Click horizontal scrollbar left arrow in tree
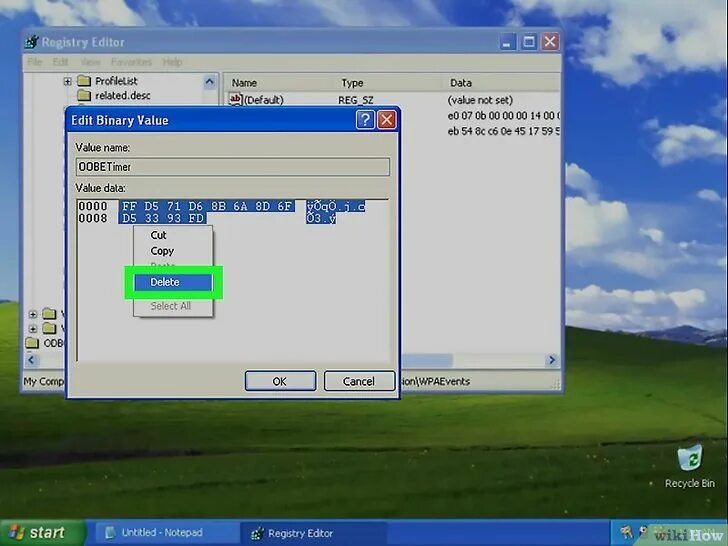Screen dimensions: 728x546 31,360
